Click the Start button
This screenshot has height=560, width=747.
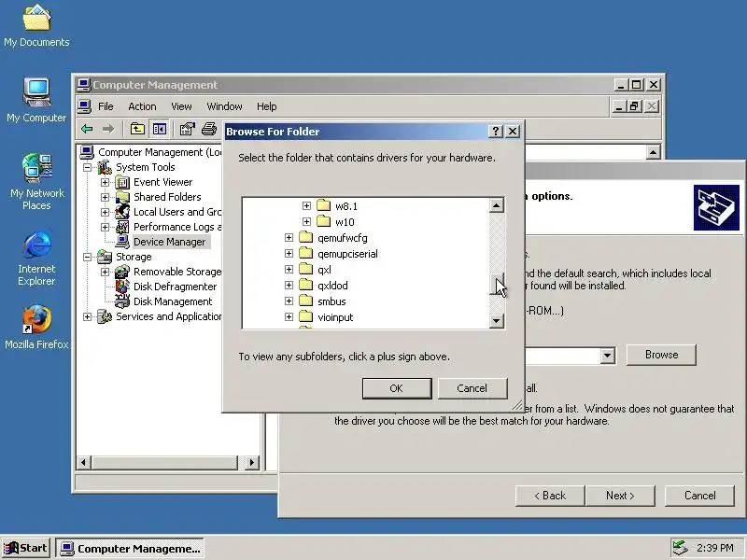click(x=26, y=548)
